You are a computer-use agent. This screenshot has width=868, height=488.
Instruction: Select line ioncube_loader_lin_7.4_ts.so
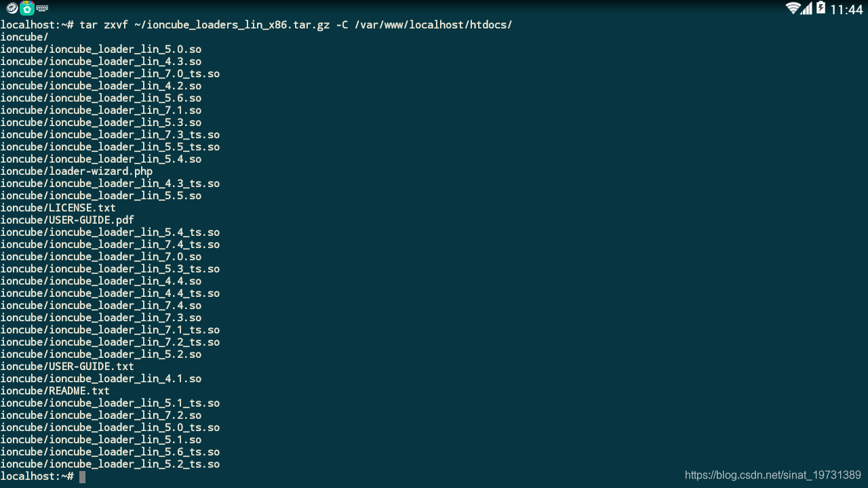(110, 245)
